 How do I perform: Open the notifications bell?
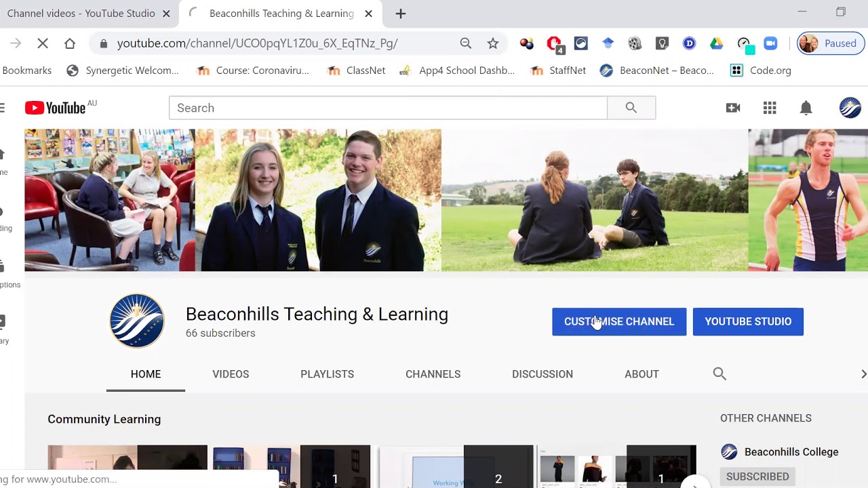[806, 108]
